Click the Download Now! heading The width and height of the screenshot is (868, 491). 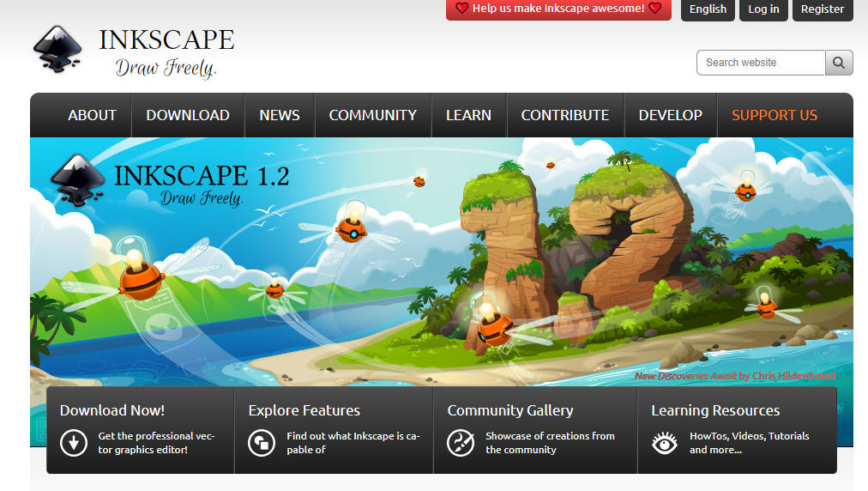112,410
